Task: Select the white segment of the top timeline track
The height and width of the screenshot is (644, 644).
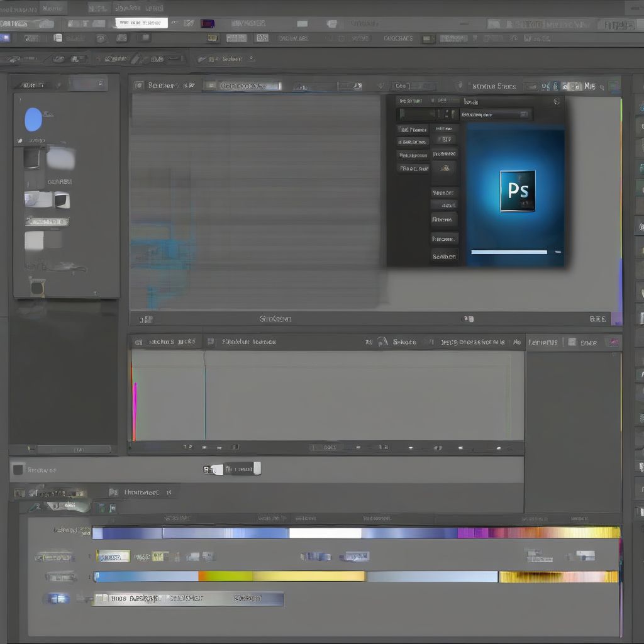Action: (325, 533)
